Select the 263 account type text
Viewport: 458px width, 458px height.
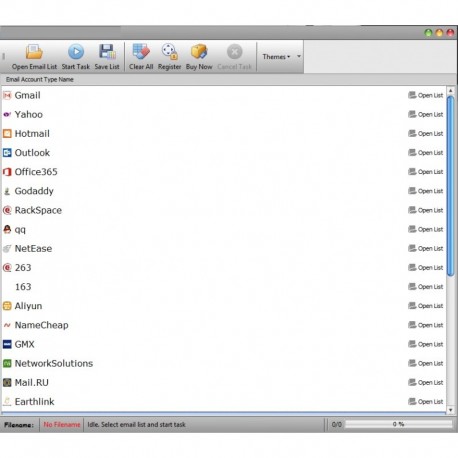(x=23, y=268)
